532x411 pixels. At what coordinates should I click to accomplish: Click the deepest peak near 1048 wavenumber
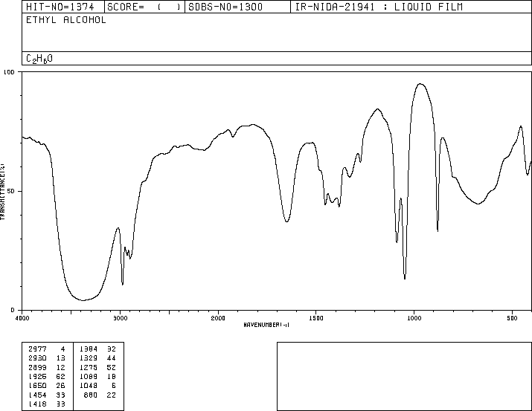point(405,278)
